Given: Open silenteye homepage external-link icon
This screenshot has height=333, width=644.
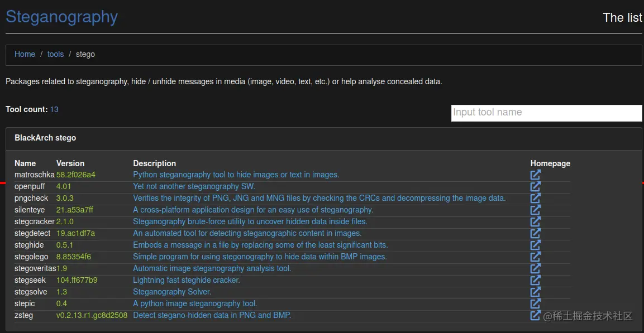Looking at the screenshot, I should coord(536,210).
